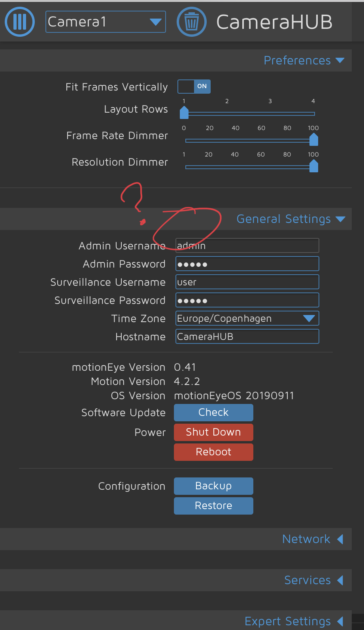Viewport: 364px width, 630px height.
Task: Check for software updates
Action: pyautogui.click(x=213, y=412)
